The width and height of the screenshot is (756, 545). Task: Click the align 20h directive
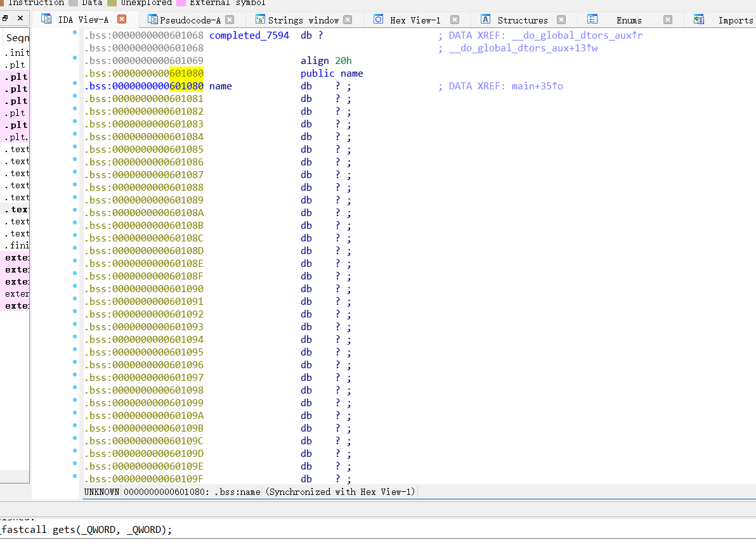tap(326, 61)
